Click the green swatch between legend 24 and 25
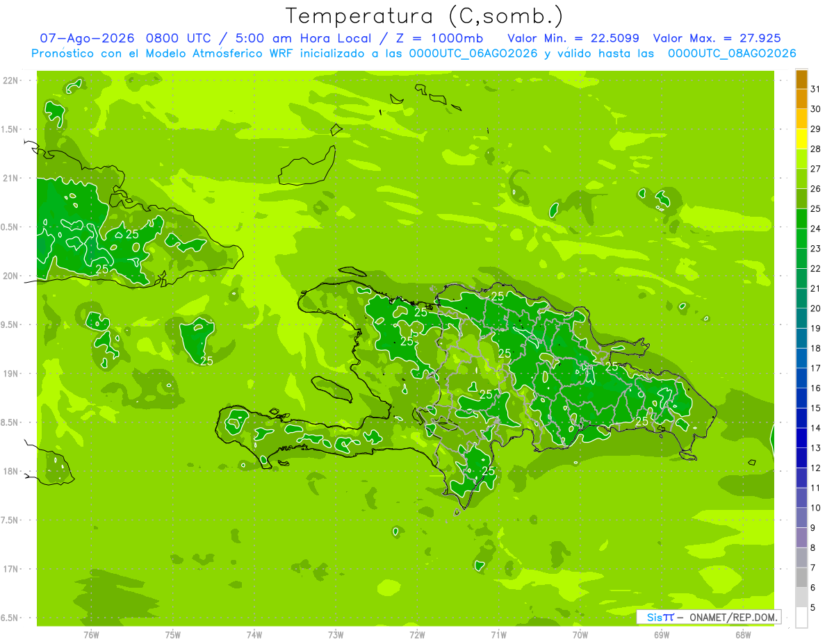This screenshot has width=834, height=644. pyautogui.click(x=801, y=219)
